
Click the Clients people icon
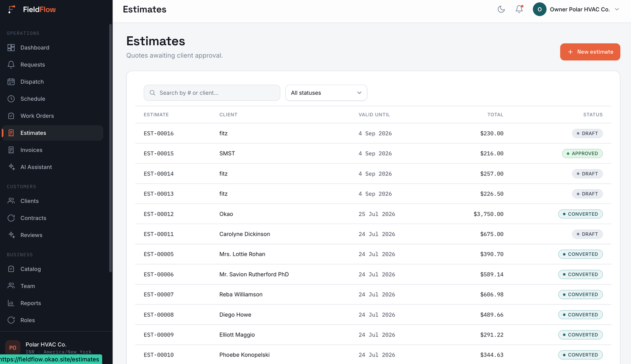(11, 201)
